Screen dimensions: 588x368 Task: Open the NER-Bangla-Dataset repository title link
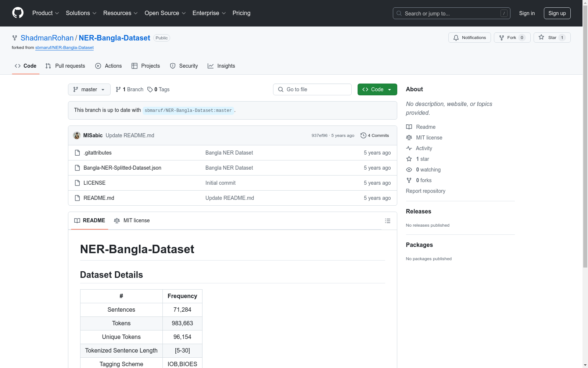[x=115, y=38]
